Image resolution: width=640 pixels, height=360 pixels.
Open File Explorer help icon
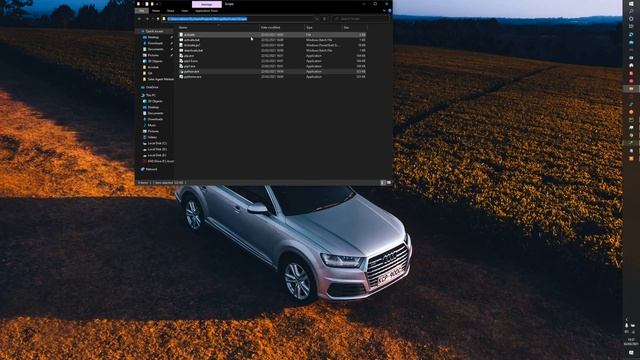[x=389, y=11]
